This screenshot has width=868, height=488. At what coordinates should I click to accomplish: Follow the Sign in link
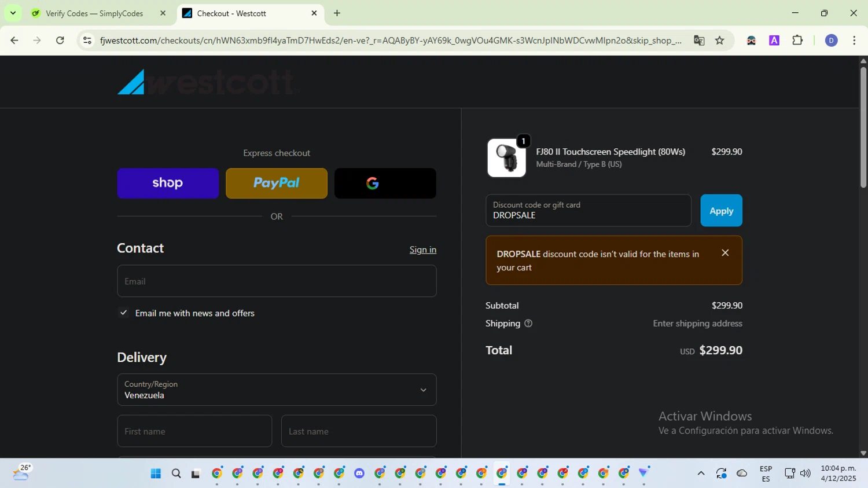point(423,249)
